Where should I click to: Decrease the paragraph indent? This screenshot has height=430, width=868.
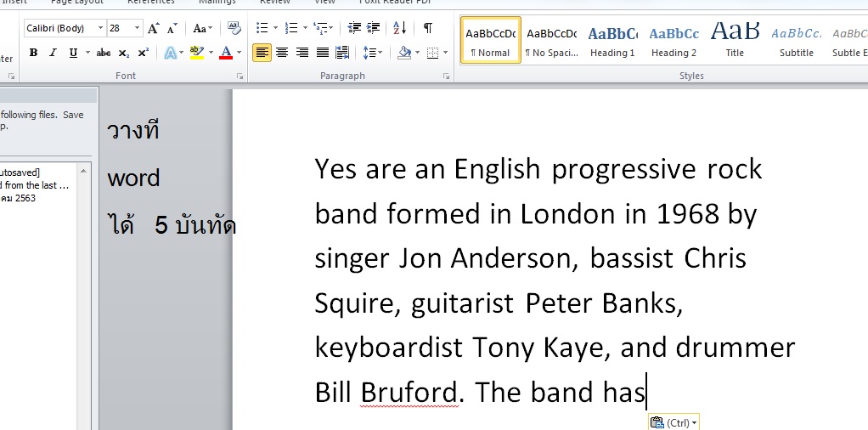click(354, 28)
